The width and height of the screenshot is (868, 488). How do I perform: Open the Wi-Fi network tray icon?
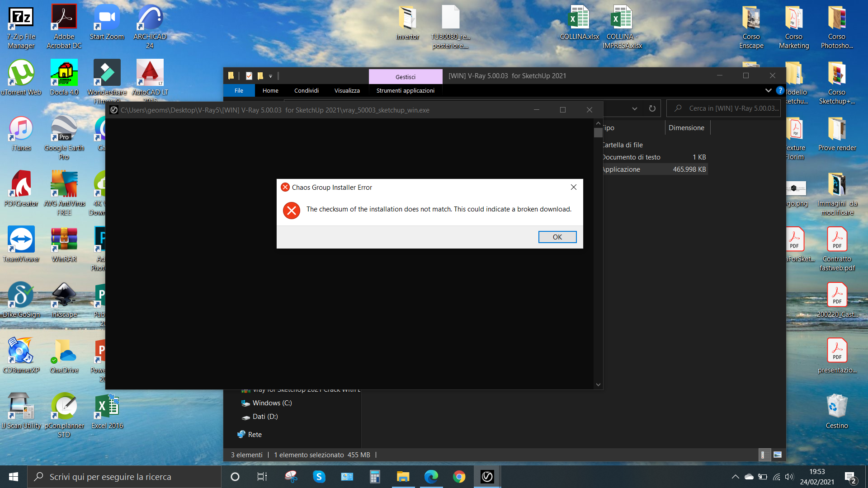point(776,477)
